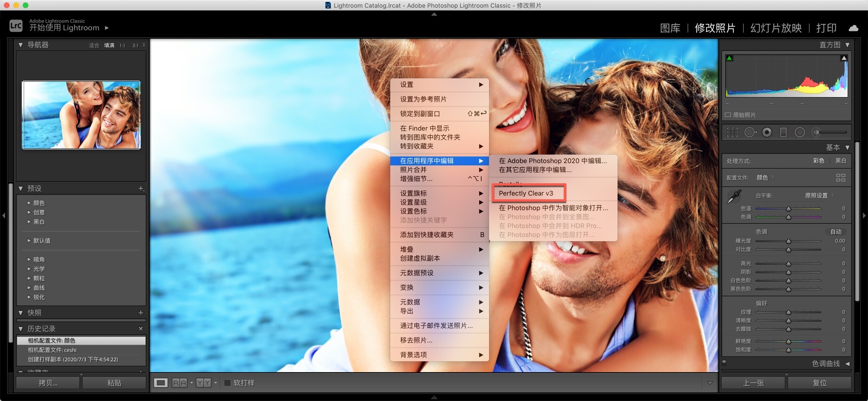Clear history with the X icon
Image resolution: width=868 pixels, height=401 pixels.
tap(141, 329)
